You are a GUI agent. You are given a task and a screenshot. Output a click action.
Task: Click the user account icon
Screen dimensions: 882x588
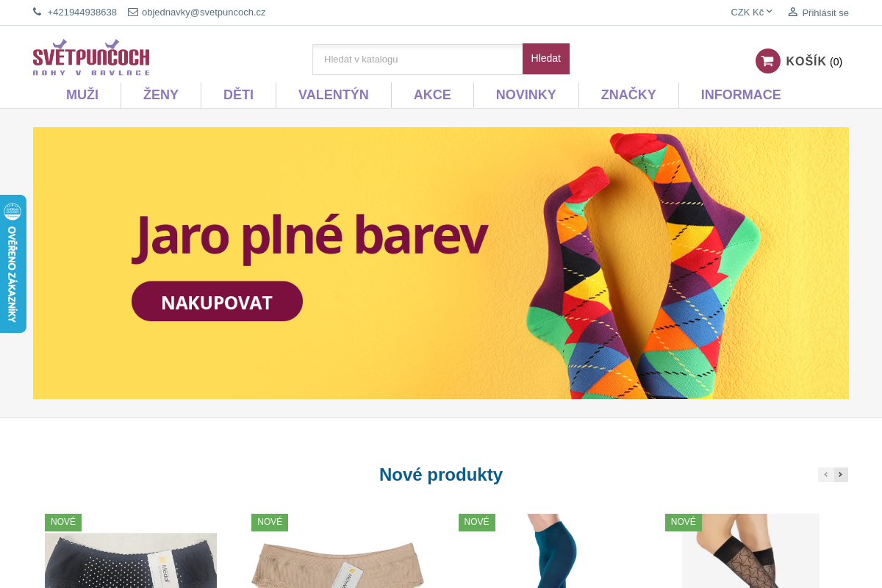pos(792,12)
